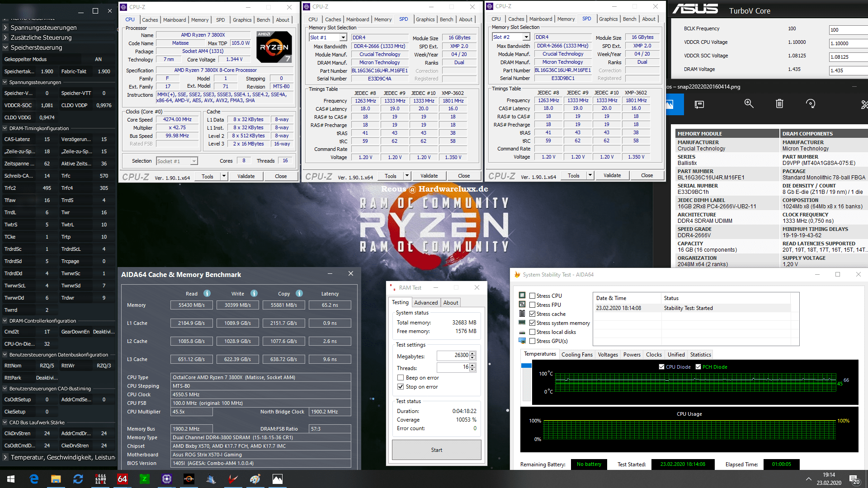Click the Photos rotate icon
868x488 pixels.
(x=811, y=104)
